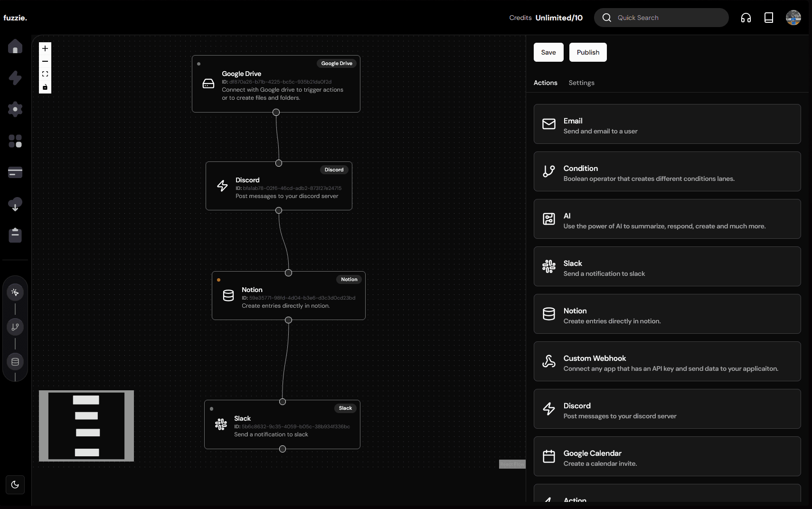
Task: Select the branch icon in the sidebar
Action: (15, 327)
